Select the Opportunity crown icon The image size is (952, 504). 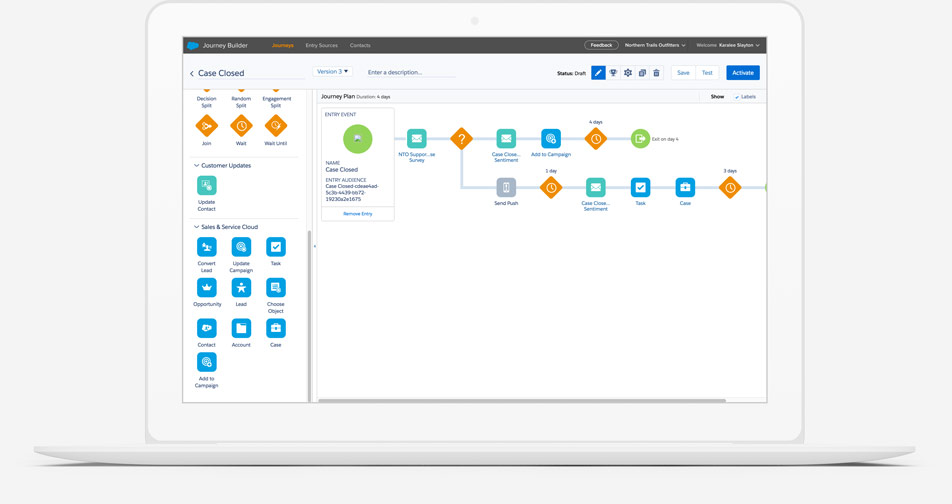206,288
